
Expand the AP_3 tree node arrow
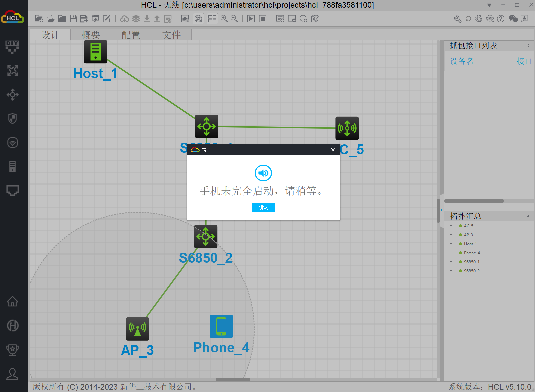[451, 235]
